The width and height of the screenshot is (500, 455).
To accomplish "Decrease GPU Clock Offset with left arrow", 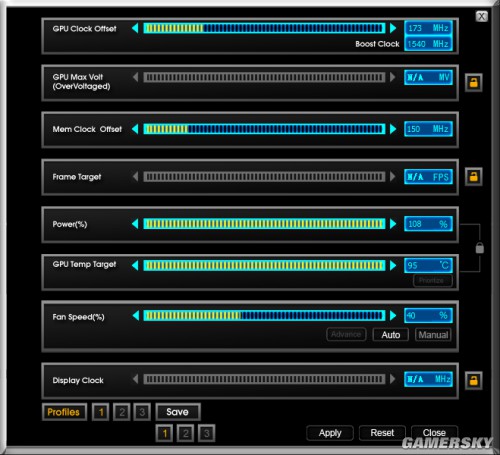I will (135, 28).
